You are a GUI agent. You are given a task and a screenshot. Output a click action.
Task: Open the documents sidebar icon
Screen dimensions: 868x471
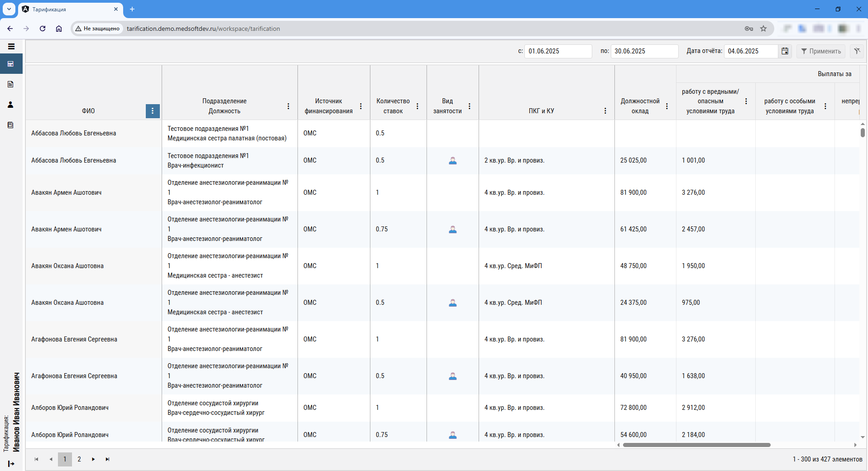coord(11,84)
